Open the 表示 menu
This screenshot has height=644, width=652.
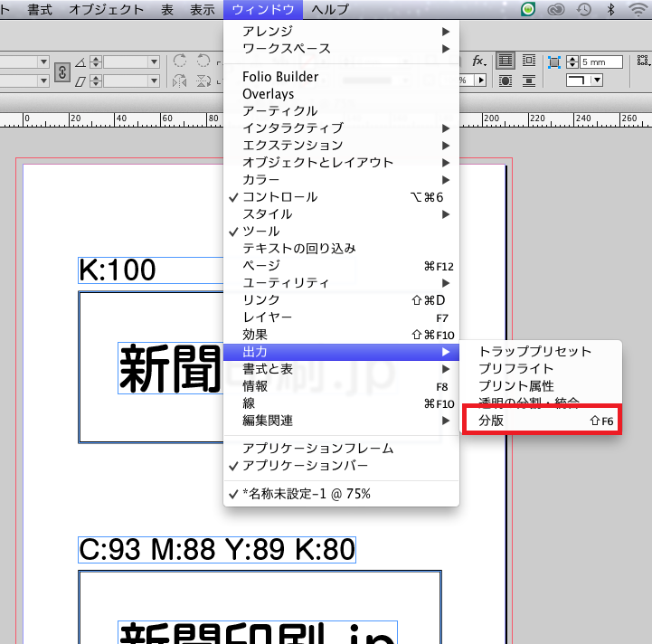click(x=203, y=10)
